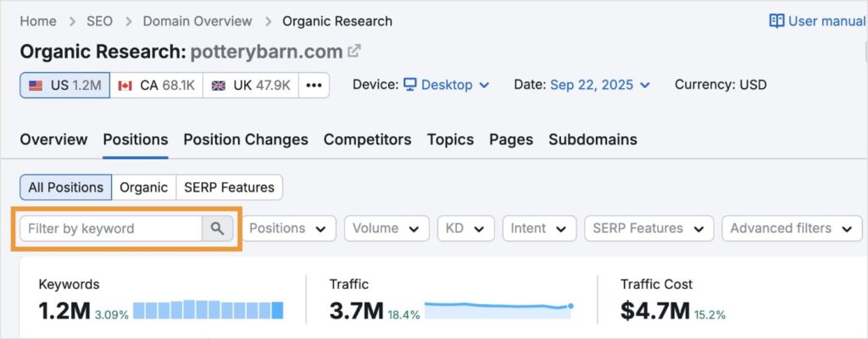Click the US flag icon
Viewport: 868px width, 339px height.
[x=36, y=86]
